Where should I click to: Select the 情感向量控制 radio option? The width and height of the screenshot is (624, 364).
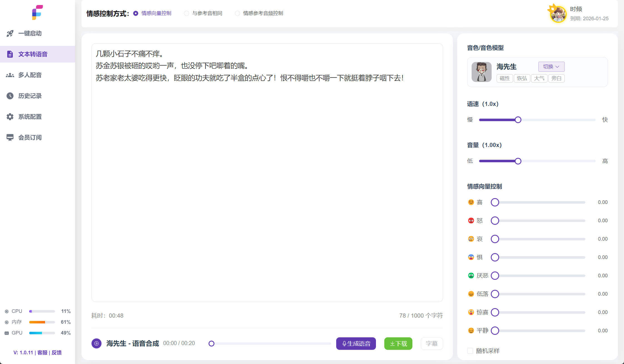pyautogui.click(x=135, y=13)
